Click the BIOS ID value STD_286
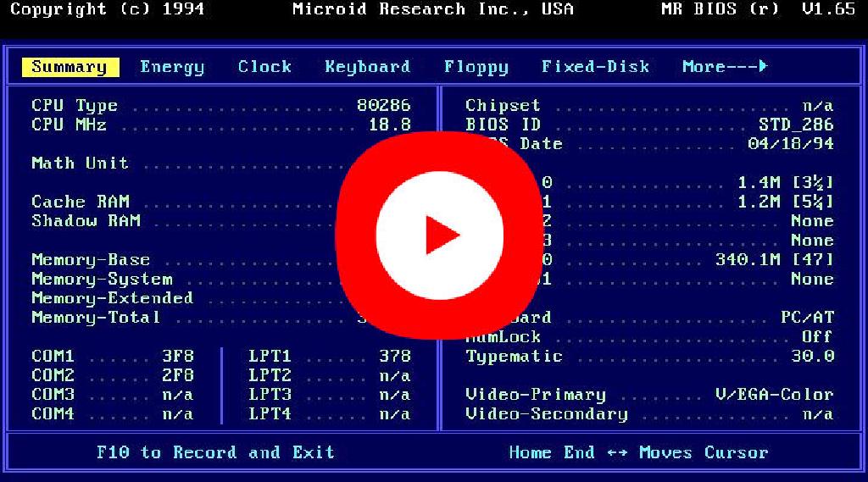This screenshot has width=868, height=482. (796, 125)
